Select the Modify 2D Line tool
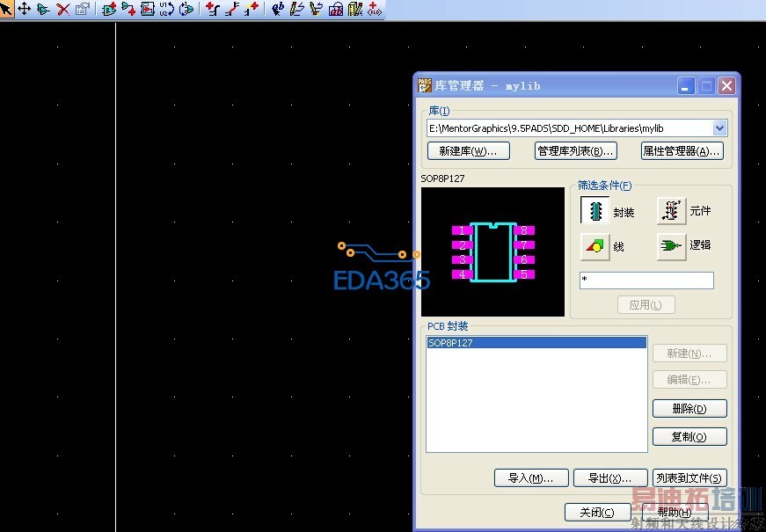Screen dimensions: 766x532 (x=316, y=9)
